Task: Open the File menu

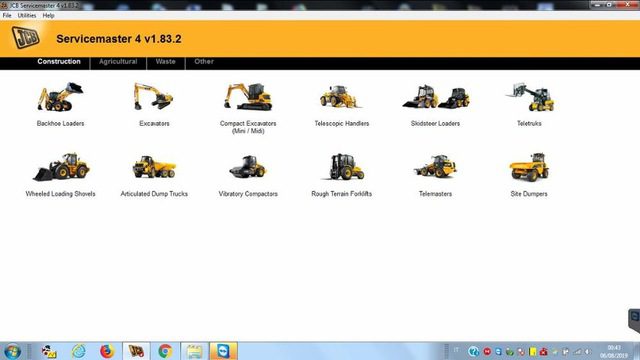Action: point(7,16)
